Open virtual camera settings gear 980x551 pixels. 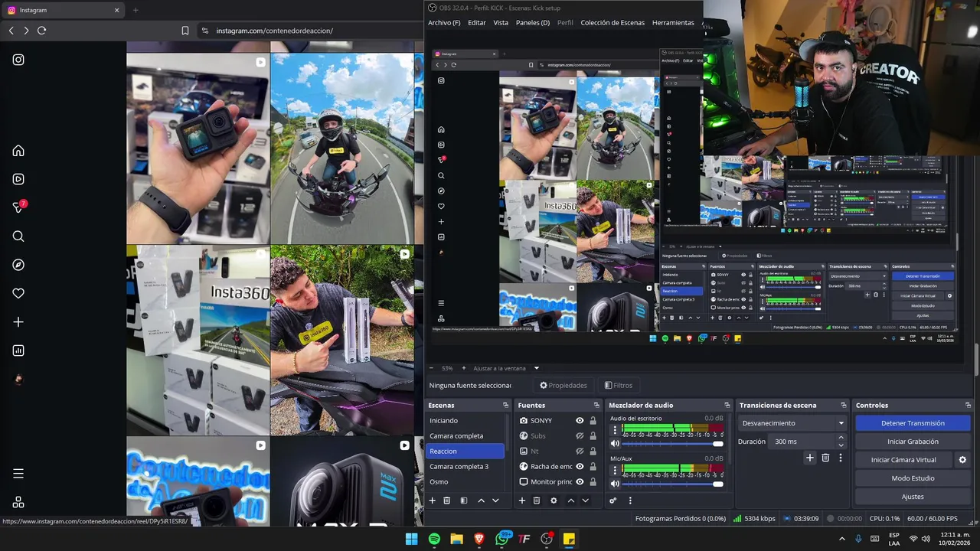tap(962, 460)
